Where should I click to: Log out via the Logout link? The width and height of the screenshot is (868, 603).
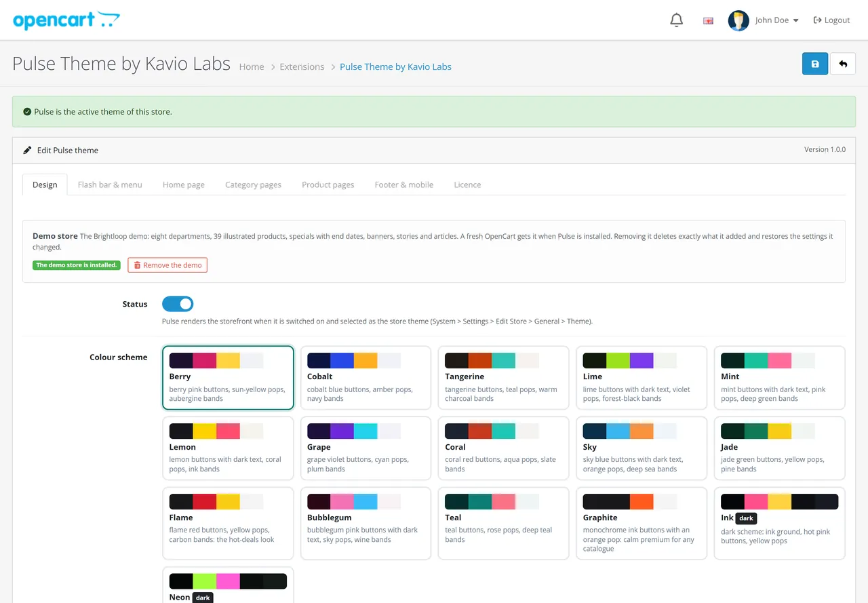click(831, 20)
